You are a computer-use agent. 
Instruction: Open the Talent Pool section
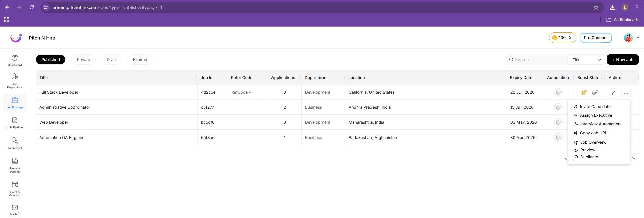point(15,143)
